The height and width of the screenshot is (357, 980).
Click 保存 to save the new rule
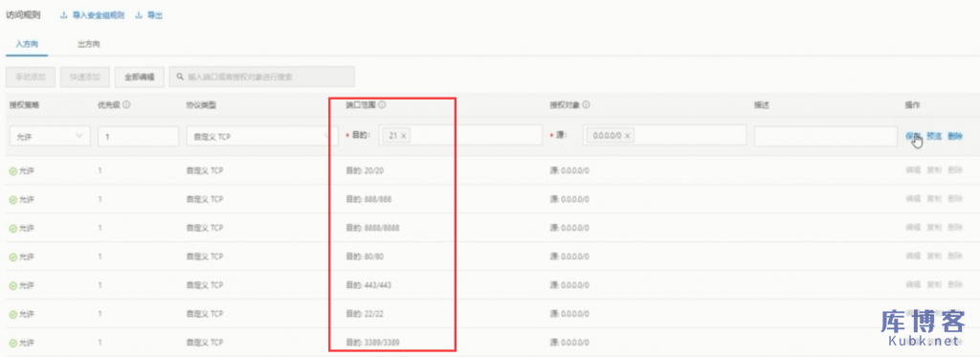912,136
